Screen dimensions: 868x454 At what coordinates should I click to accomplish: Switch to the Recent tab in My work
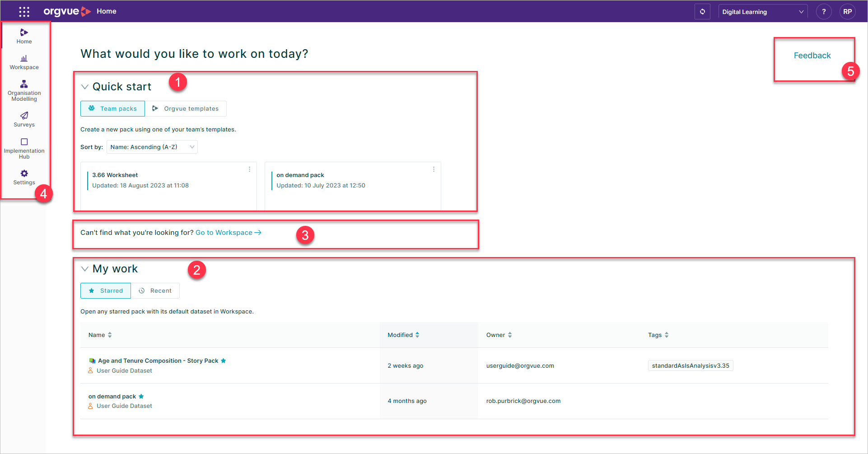pos(155,290)
